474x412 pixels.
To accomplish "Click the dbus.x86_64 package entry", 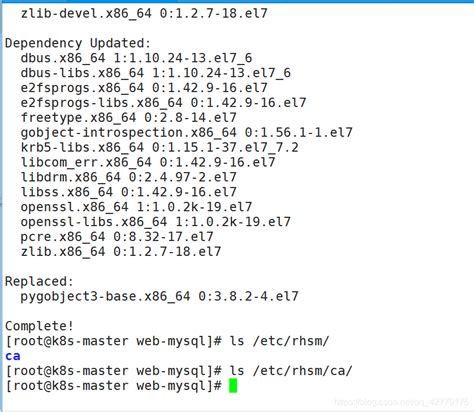I will pos(136,58).
